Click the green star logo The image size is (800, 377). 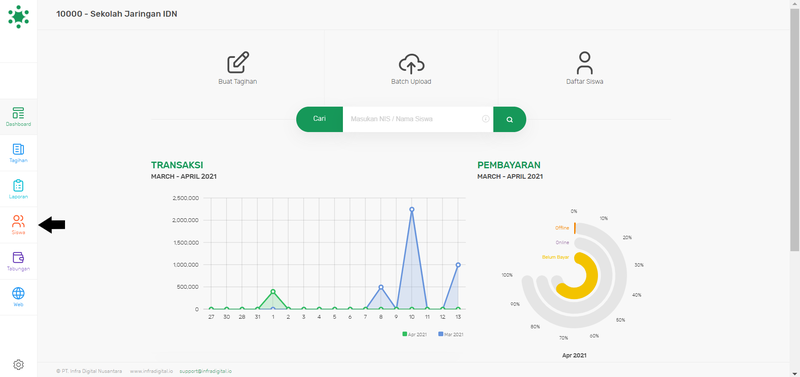point(18,16)
